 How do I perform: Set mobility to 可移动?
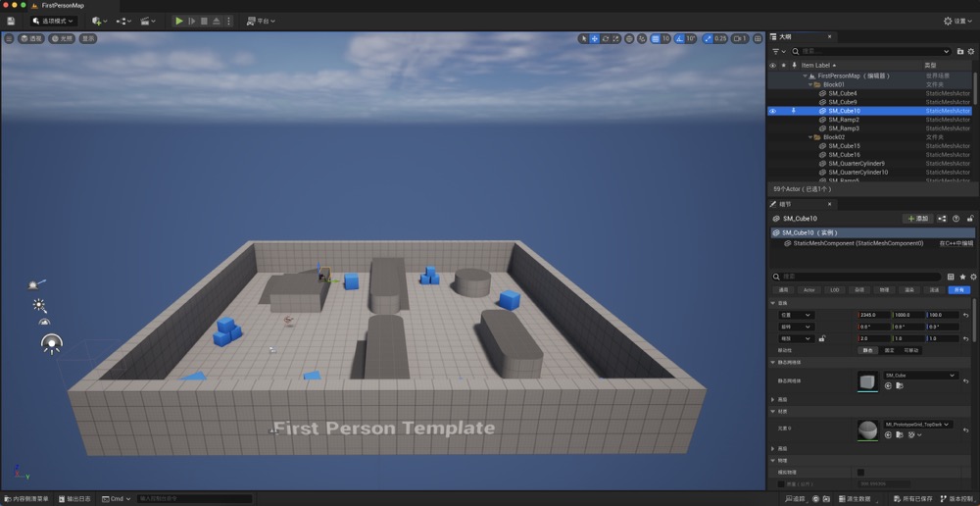pos(912,350)
